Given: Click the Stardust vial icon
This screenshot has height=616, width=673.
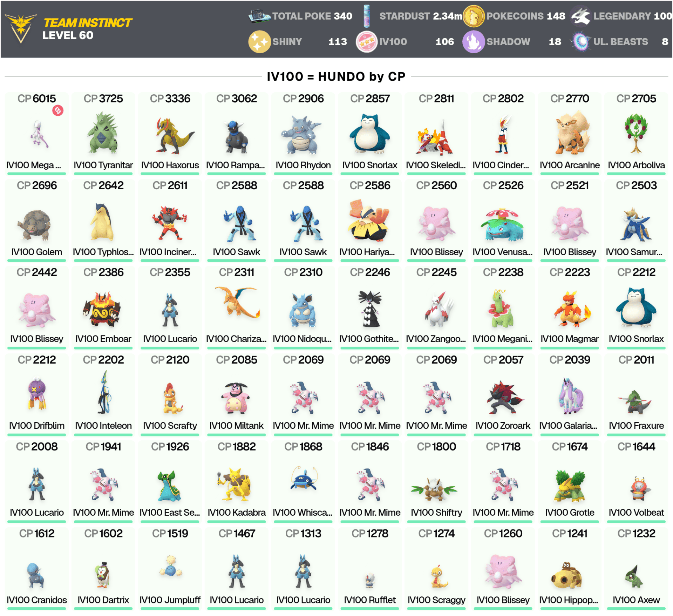Looking at the screenshot, I should point(367,16).
